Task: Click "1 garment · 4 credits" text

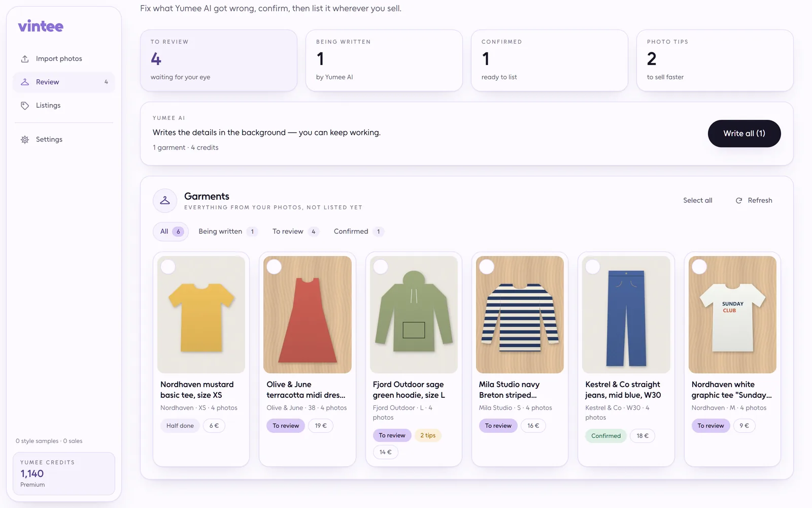Action: tap(186, 148)
